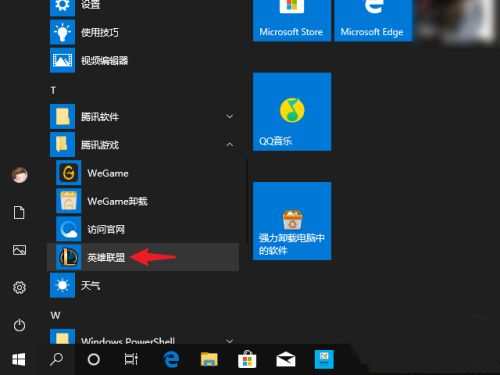
Task: Click the 腾讯软件 folder icon
Action: tap(62, 116)
